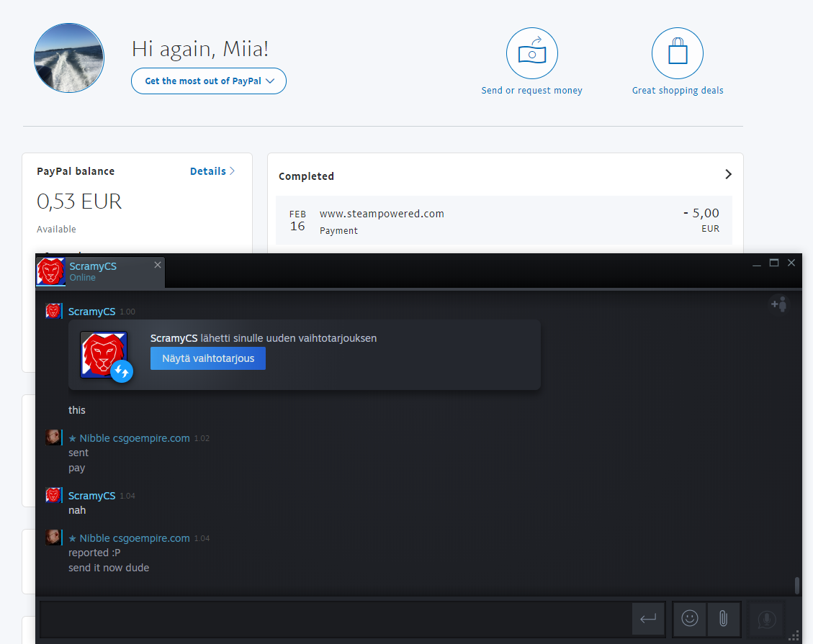Select the 'nah' message text
This screenshot has width=813, height=644.
click(77, 510)
